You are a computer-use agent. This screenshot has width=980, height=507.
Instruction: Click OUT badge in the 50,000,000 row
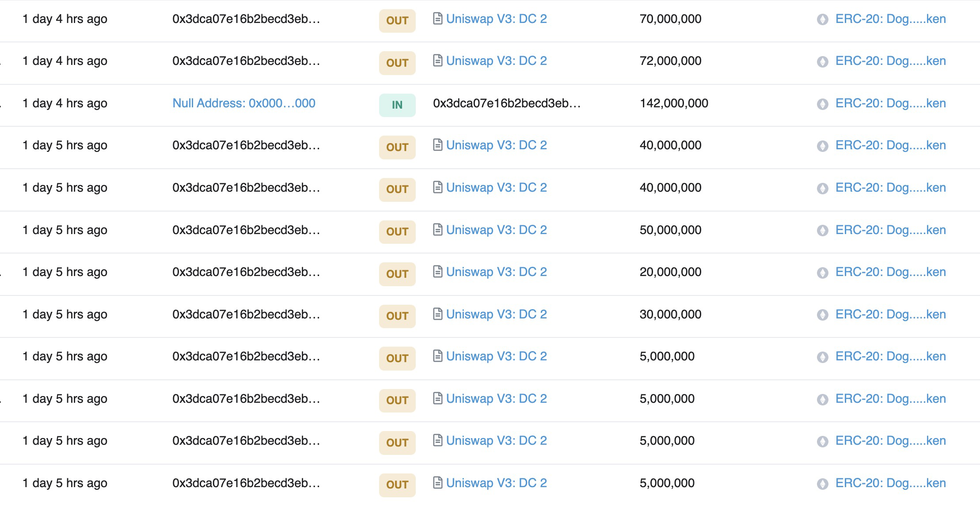click(x=397, y=232)
